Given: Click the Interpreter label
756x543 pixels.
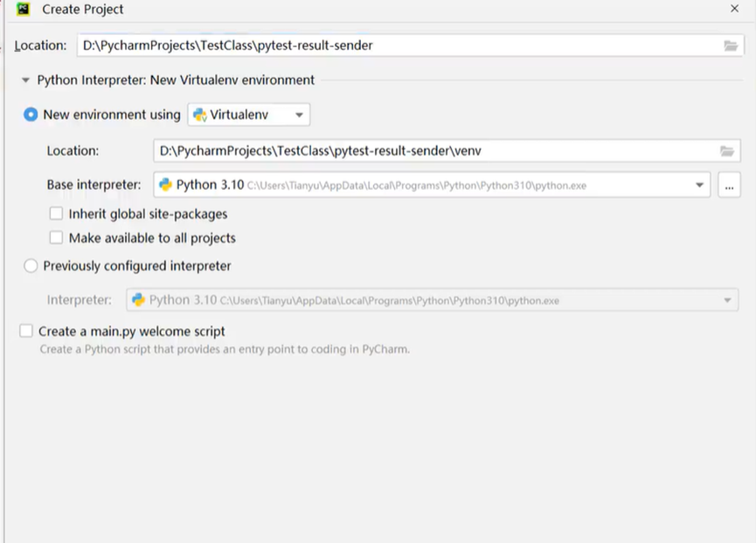Looking at the screenshot, I should click(79, 300).
